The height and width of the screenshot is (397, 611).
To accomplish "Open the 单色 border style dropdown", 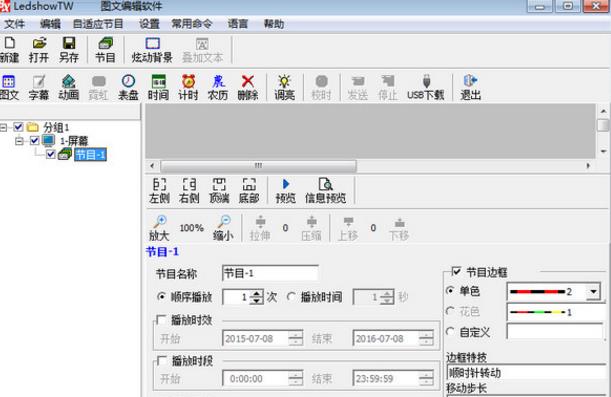I will coord(593,291).
